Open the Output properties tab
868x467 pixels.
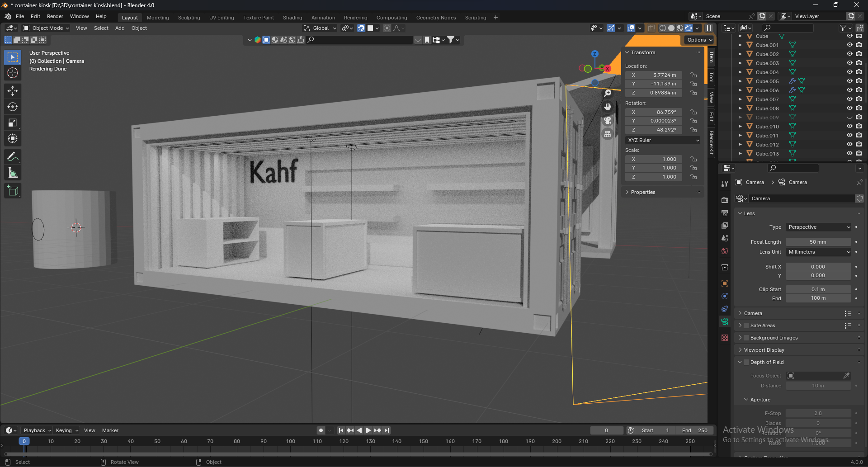(x=725, y=212)
